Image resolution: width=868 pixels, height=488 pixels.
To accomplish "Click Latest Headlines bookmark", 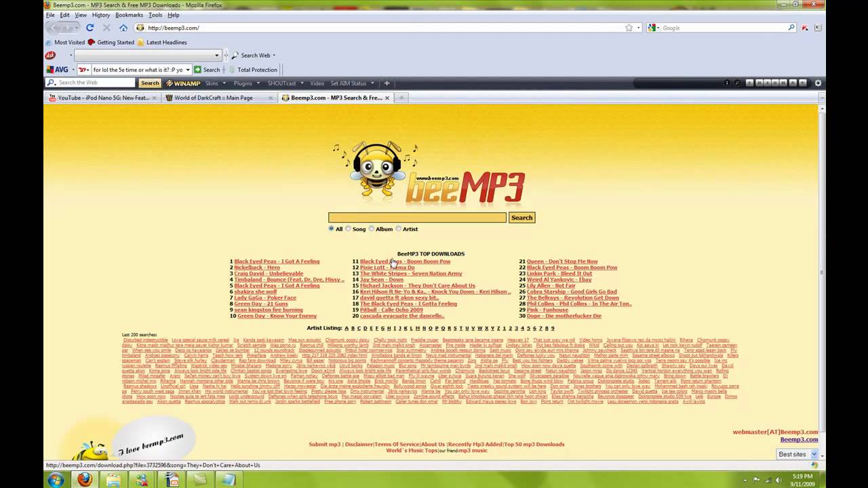I will [x=162, y=42].
